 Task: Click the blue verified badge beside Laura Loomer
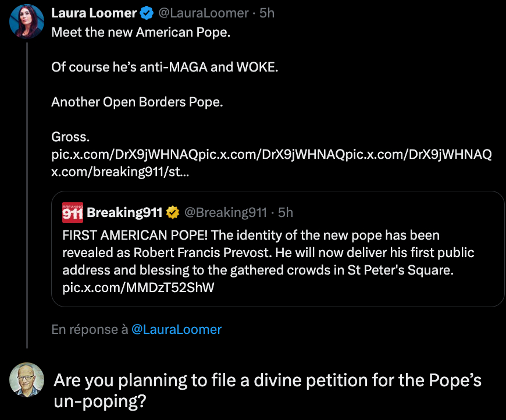tap(147, 13)
